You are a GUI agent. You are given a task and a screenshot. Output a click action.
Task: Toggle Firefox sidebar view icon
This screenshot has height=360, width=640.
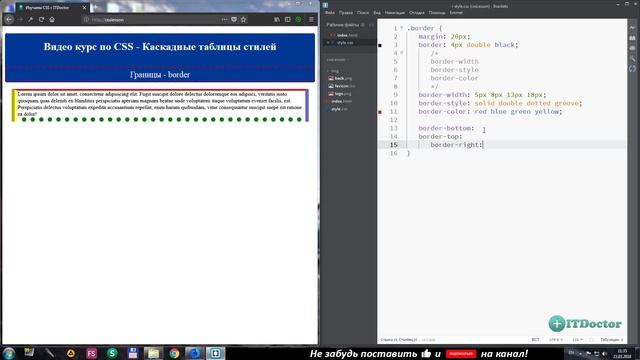tap(288, 19)
